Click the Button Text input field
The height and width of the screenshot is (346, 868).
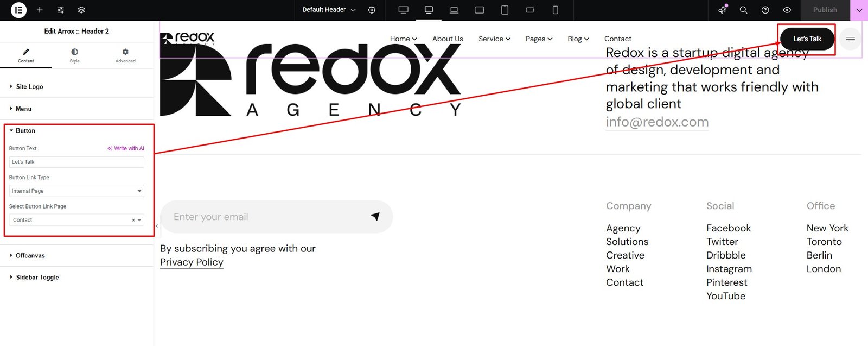76,162
